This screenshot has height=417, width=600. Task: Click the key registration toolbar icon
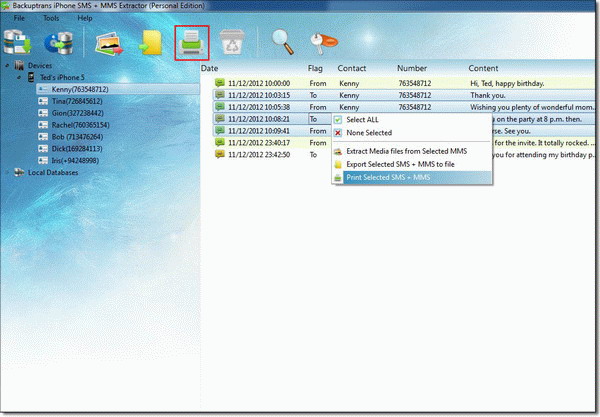click(324, 43)
